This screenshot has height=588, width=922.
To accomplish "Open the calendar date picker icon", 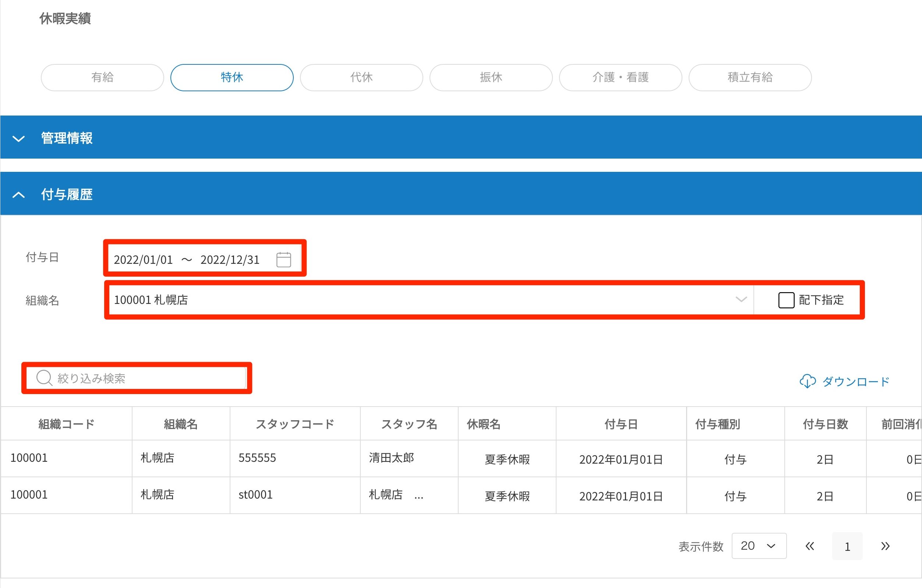I will (283, 259).
